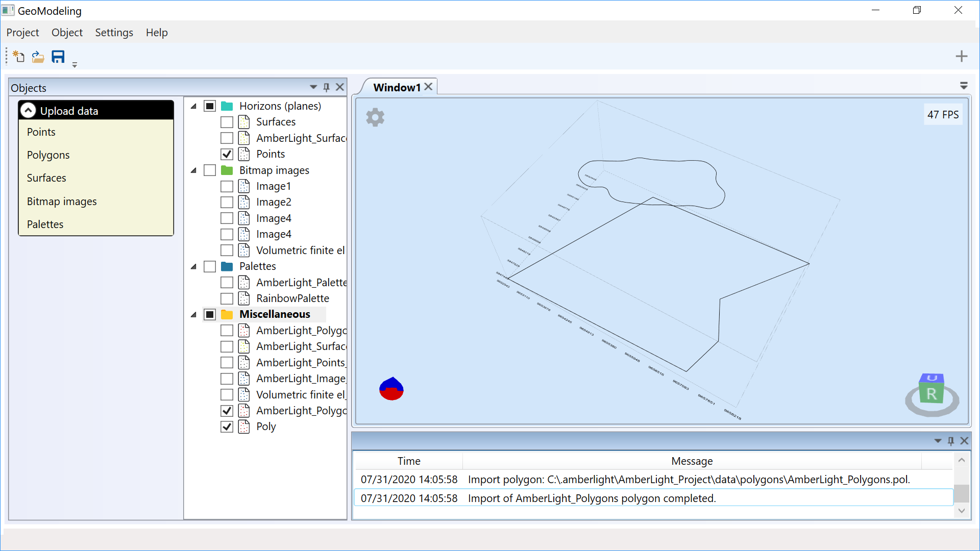Open 3D view settings gear icon
The width and height of the screenshot is (980, 551).
click(x=375, y=117)
